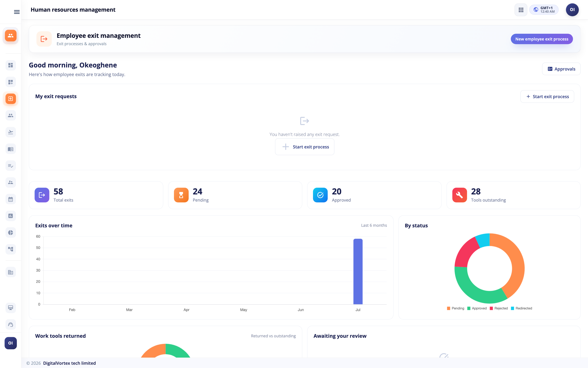Image resolution: width=588 pixels, height=368 pixels.
Task: Open the OI profile avatar in header
Action: tap(572, 10)
